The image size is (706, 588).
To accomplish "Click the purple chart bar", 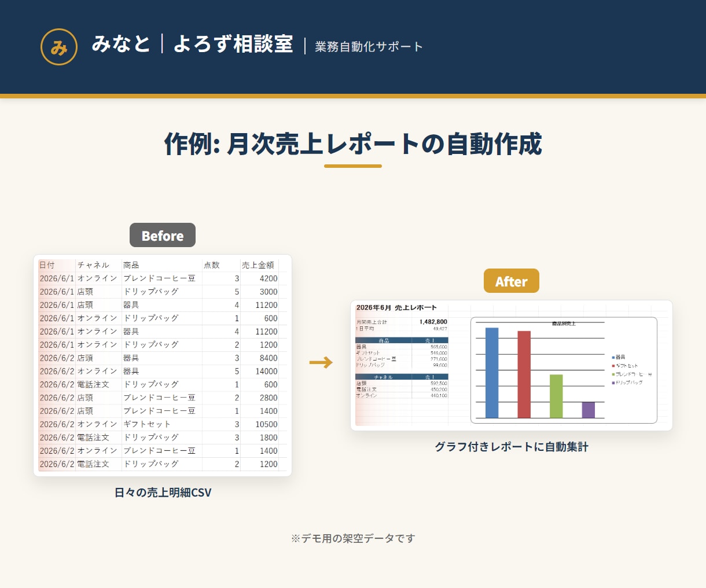I will [589, 410].
